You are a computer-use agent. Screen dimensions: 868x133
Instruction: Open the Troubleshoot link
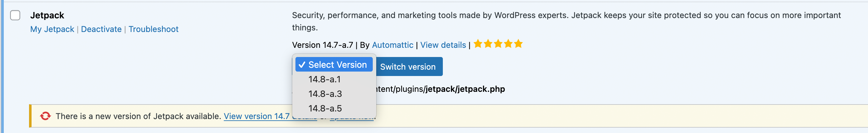pos(153,29)
